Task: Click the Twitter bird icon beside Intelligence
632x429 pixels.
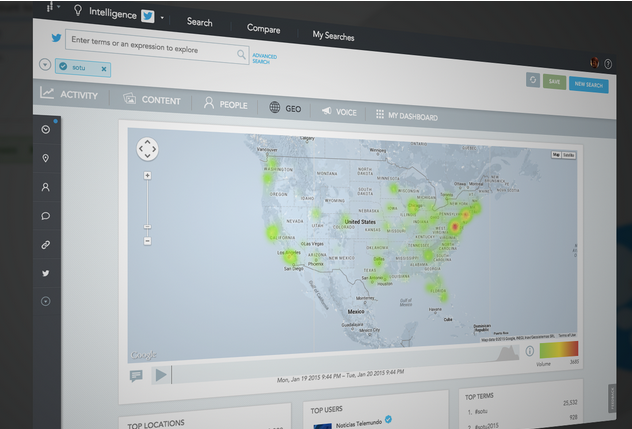Action: [148, 16]
